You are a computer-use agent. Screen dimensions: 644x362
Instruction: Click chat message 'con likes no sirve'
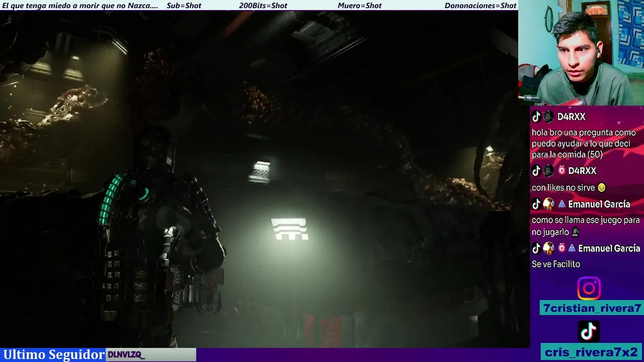[x=563, y=188]
